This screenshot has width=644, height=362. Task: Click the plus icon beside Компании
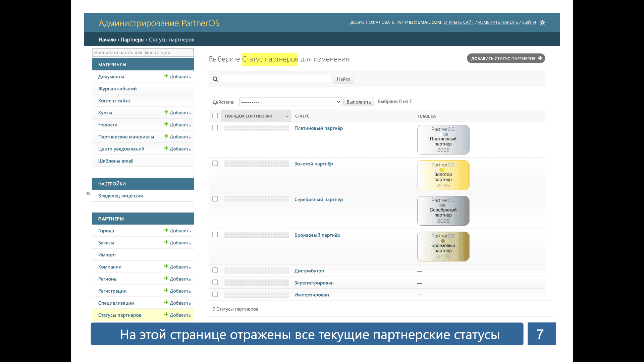tap(166, 266)
